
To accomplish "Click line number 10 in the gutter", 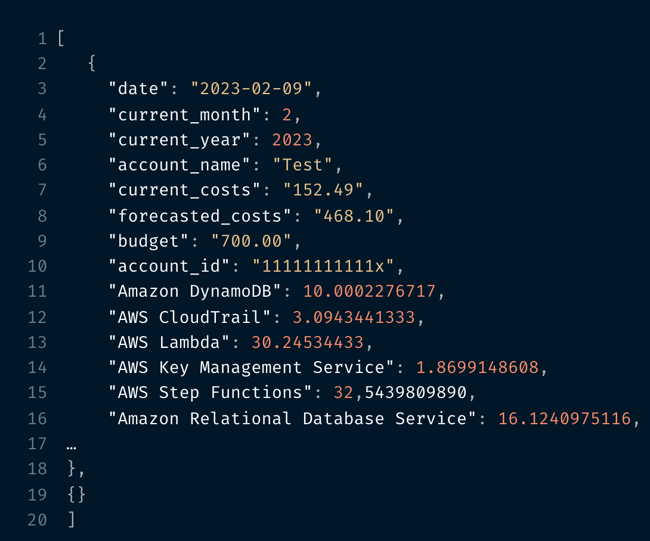I will 37,266.
